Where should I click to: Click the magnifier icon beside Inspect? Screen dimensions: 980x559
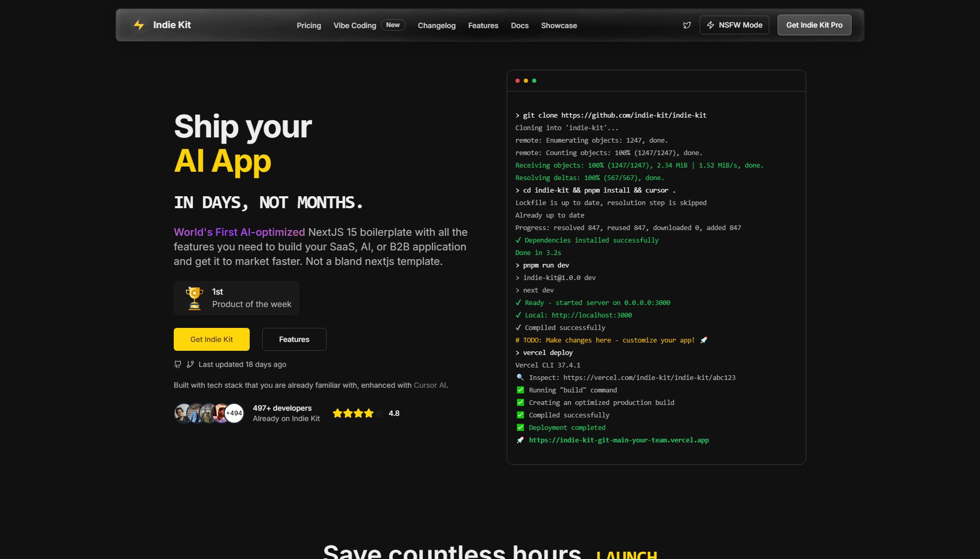(520, 377)
